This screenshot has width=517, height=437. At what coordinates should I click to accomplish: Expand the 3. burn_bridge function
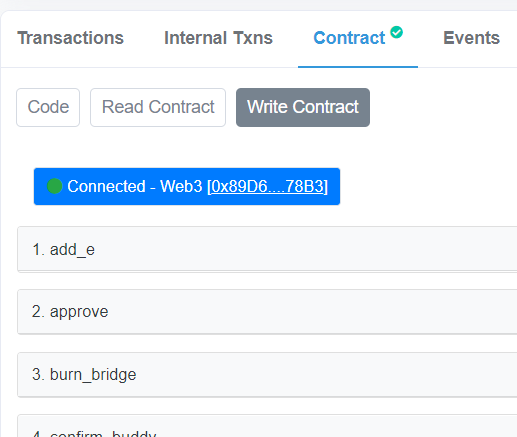click(267, 374)
